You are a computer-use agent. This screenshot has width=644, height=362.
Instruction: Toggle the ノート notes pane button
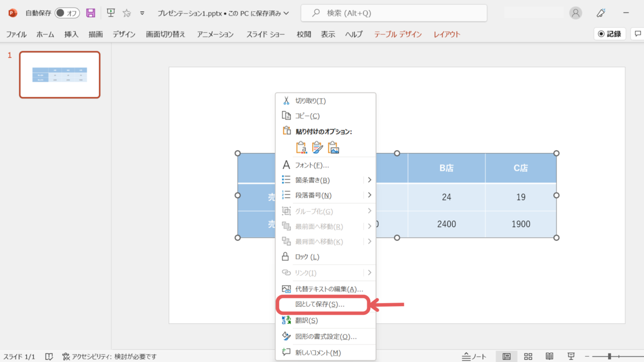pos(474,357)
